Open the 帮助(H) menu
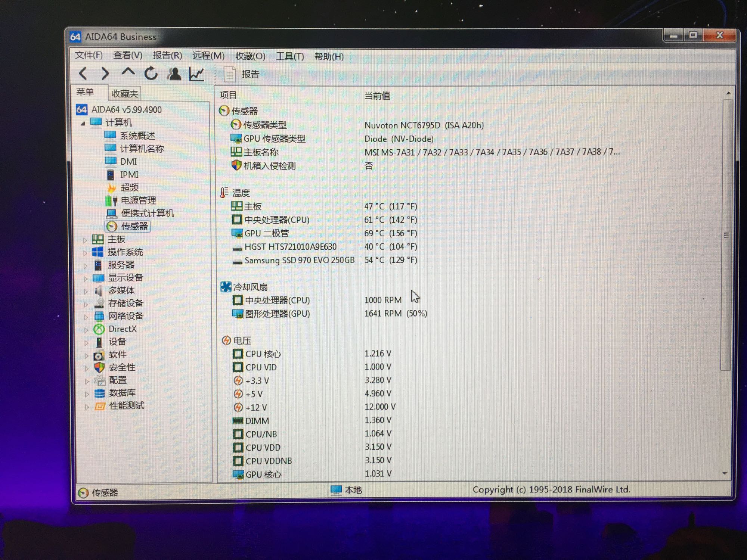The width and height of the screenshot is (747, 560). [329, 56]
